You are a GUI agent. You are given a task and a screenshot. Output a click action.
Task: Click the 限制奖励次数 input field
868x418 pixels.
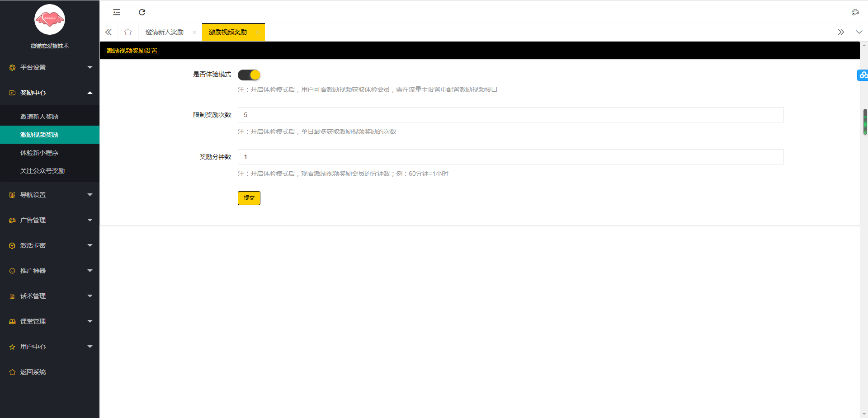(510, 115)
